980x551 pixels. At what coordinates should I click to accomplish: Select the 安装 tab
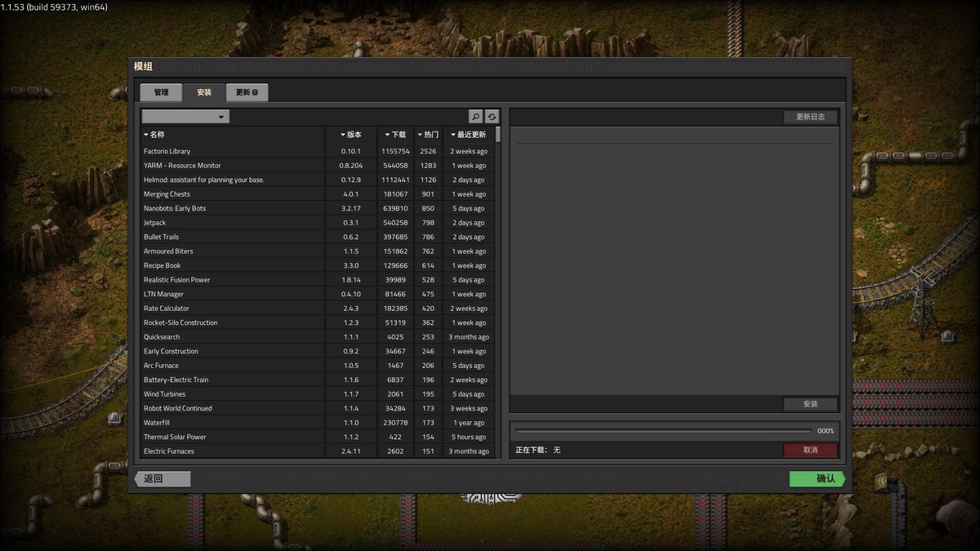click(x=204, y=92)
